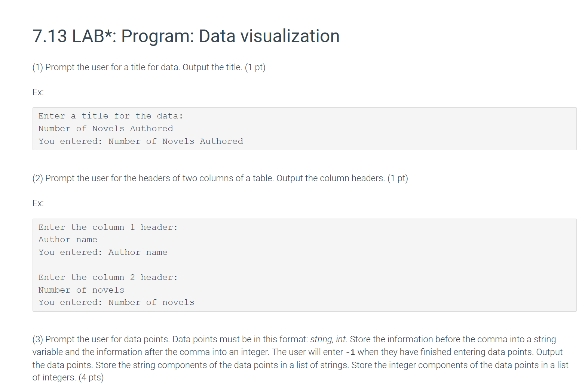Click the sample input line 'Author name'
Image resolution: width=588 pixels, height=392 pixels.
[68, 240]
